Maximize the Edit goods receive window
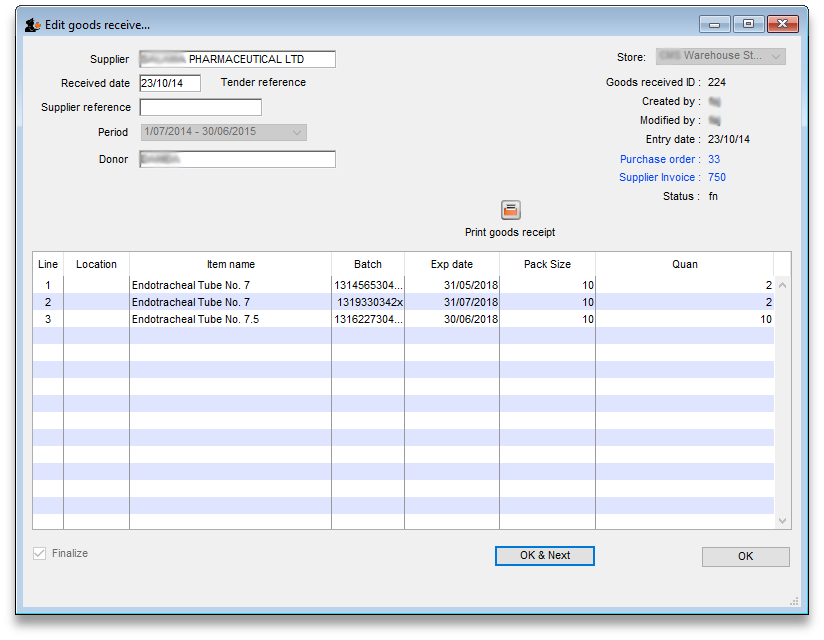The height and width of the screenshot is (640, 824). point(747,24)
